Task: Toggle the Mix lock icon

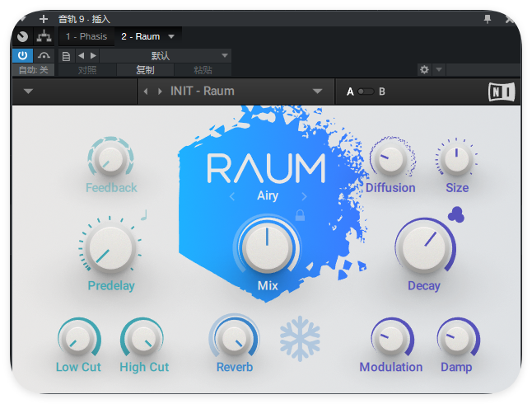Action: click(300, 215)
